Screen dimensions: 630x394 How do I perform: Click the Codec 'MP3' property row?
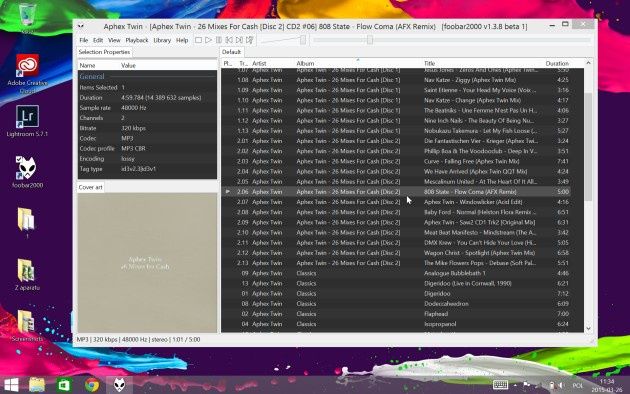pos(147,139)
